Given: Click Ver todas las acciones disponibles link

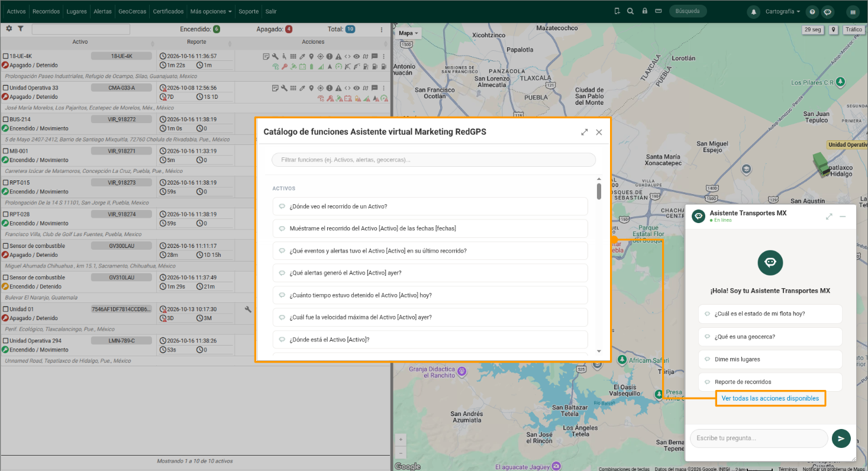Looking at the screenshot, I should coord(770,398).
